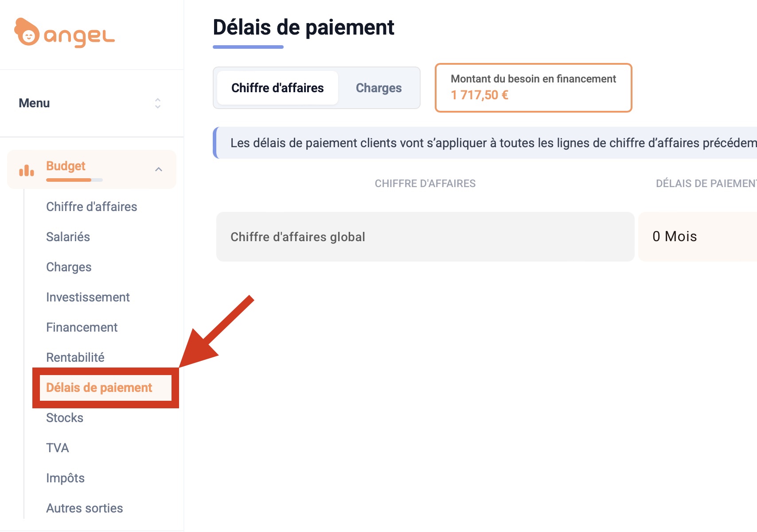Image resolution: width=757 pixels, height=532 pixels.
Task: Open the Salariés page
Action: [68, 237]
